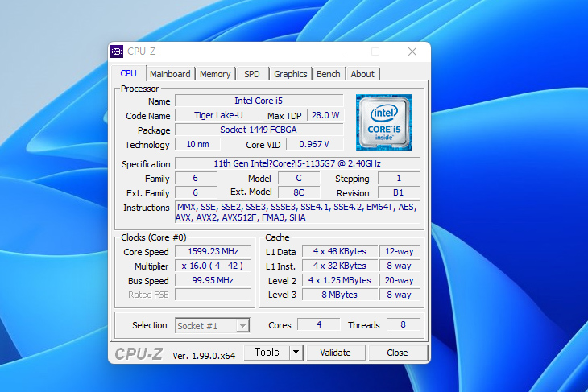The height and width of the screenshot is (392, 588).
Task: Open the Bench tab
Action: pos(329,74)
